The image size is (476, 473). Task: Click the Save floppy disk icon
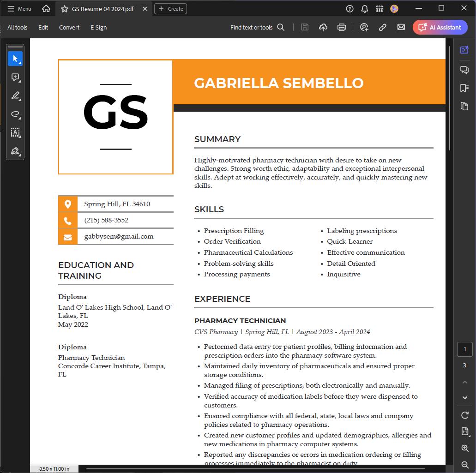(x=304, y=27)
